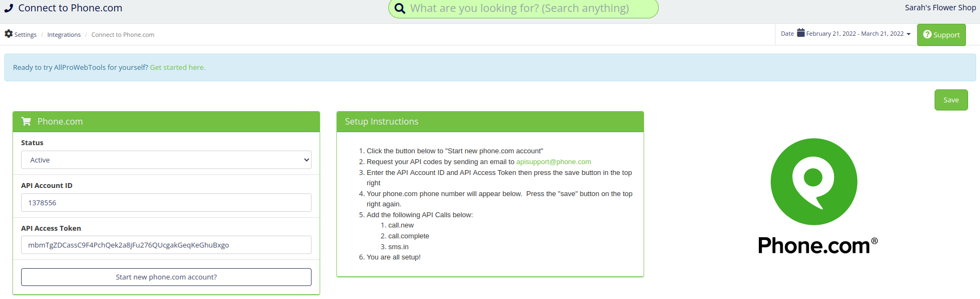The image size is (980, 299).
Task: Click the Settings gear icon in breadcrumb
Action: (9, 34)
